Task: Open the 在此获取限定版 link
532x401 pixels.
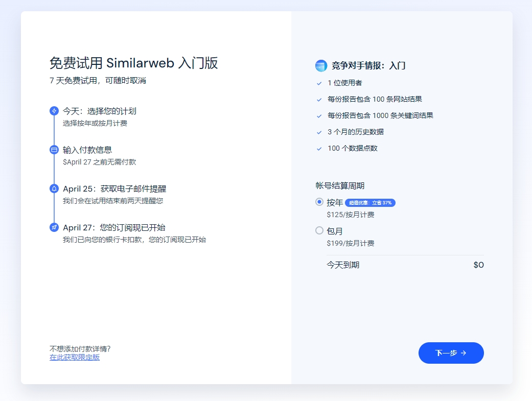Action: (75, 357)
